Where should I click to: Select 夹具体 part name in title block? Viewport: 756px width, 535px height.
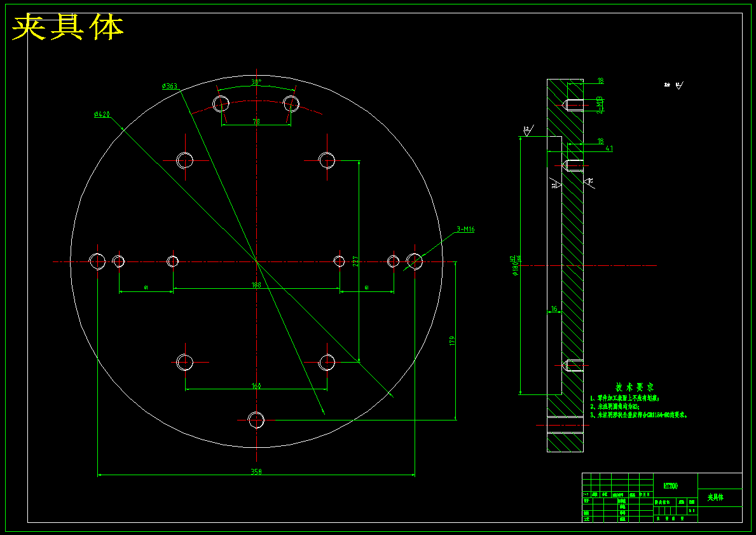click(x=715, y=497)
